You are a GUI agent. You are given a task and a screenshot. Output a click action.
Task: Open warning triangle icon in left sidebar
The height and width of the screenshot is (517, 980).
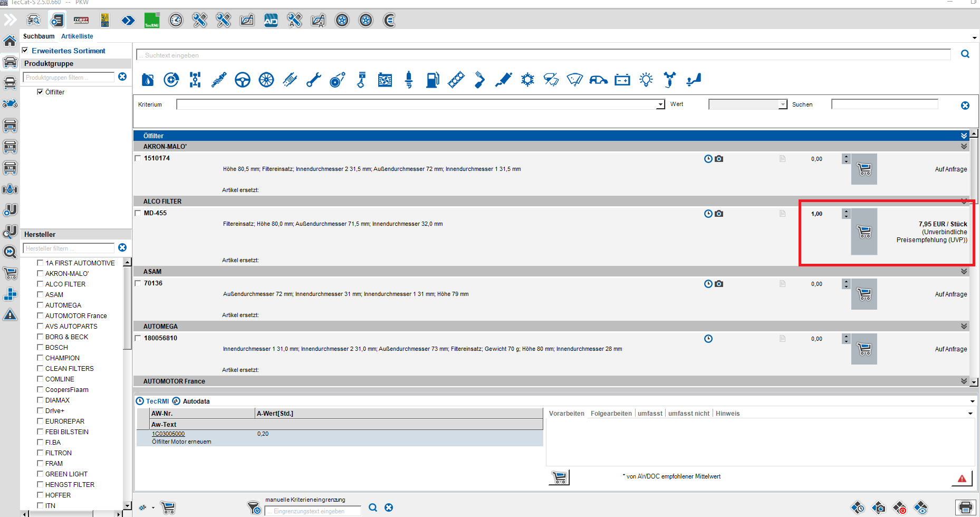click(x=10, y=315)
